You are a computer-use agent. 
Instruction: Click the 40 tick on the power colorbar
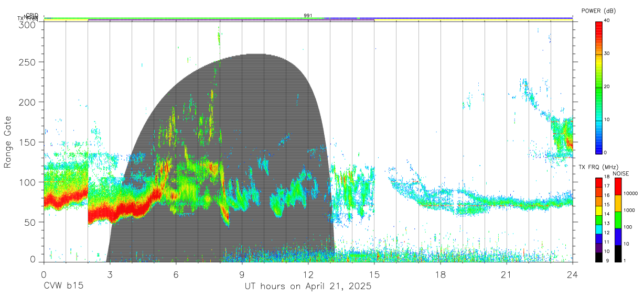(608, 20)
